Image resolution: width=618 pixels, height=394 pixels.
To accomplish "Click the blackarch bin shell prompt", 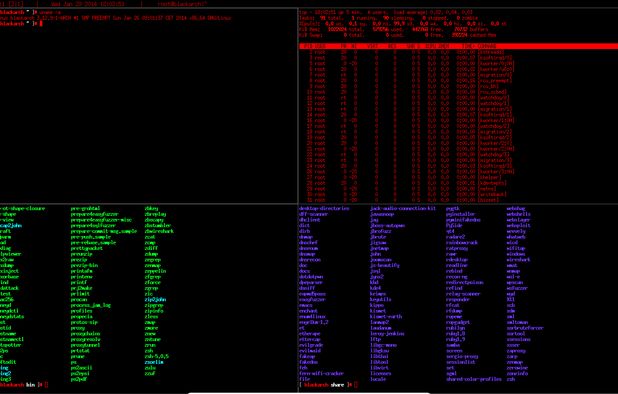I will [x=24, y=385].
